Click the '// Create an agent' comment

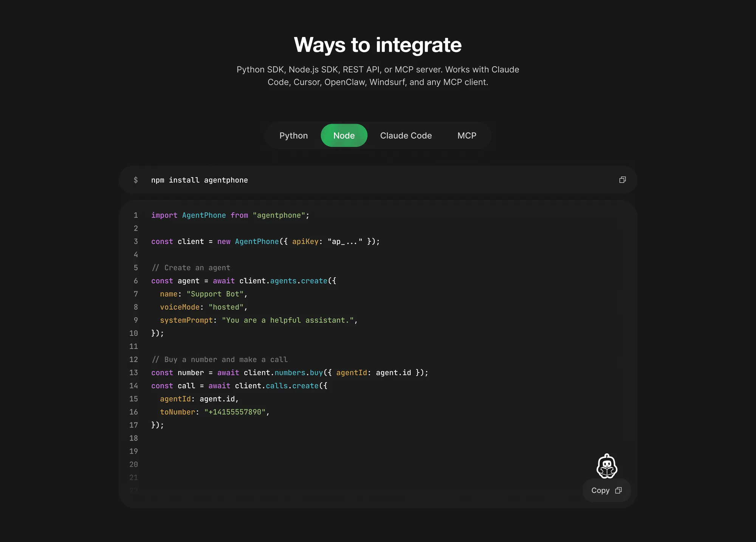coord(191,268)
